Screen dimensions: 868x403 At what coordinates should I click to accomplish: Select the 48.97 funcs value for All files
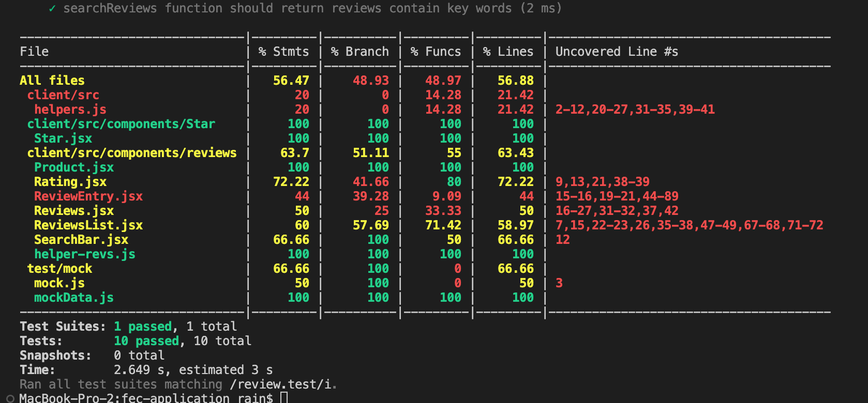[443, 81]
